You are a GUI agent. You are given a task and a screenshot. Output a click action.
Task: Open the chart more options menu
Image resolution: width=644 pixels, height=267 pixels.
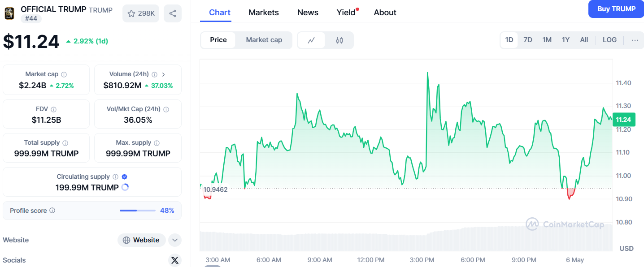635,40
